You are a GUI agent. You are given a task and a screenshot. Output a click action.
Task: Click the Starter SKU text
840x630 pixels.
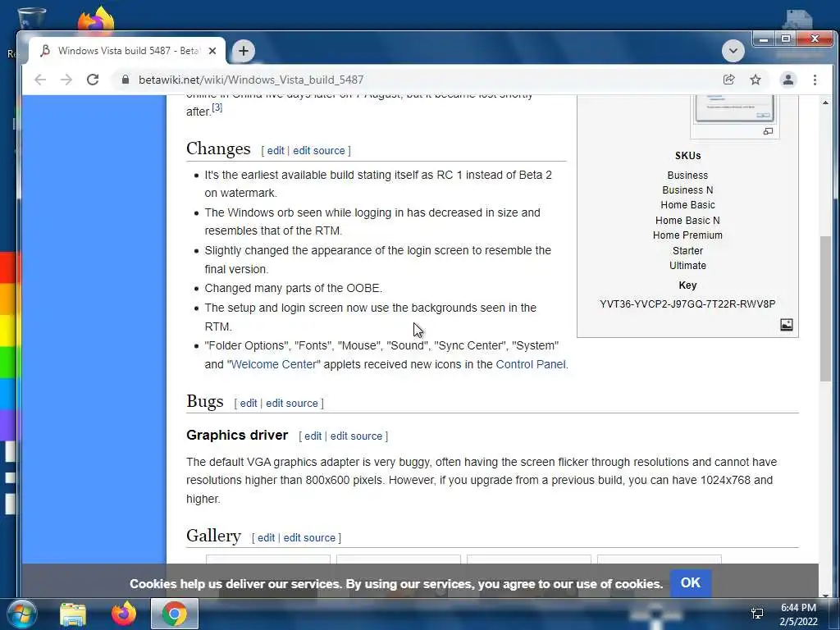[x=687, y=251]
